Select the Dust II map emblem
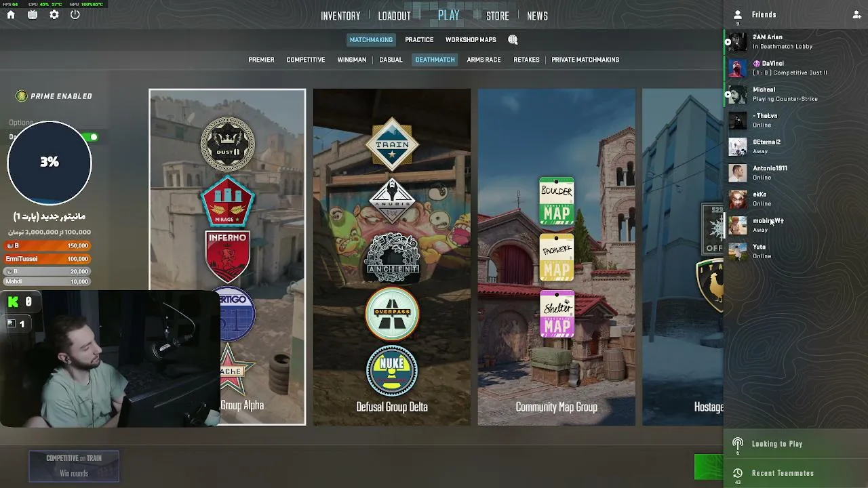The image size is (868, 488). click(228, 144)
